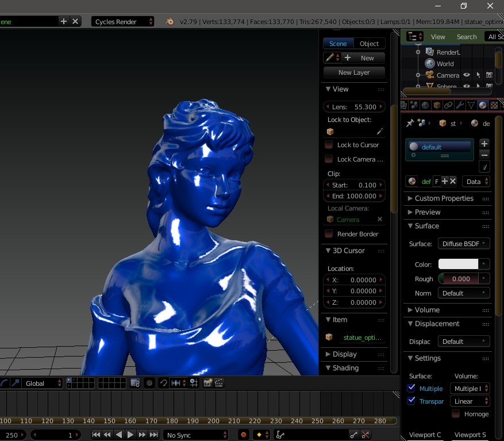504x441 pixels.
Task: Open the Texture checkered properties tab
Action: coord(494,105)
